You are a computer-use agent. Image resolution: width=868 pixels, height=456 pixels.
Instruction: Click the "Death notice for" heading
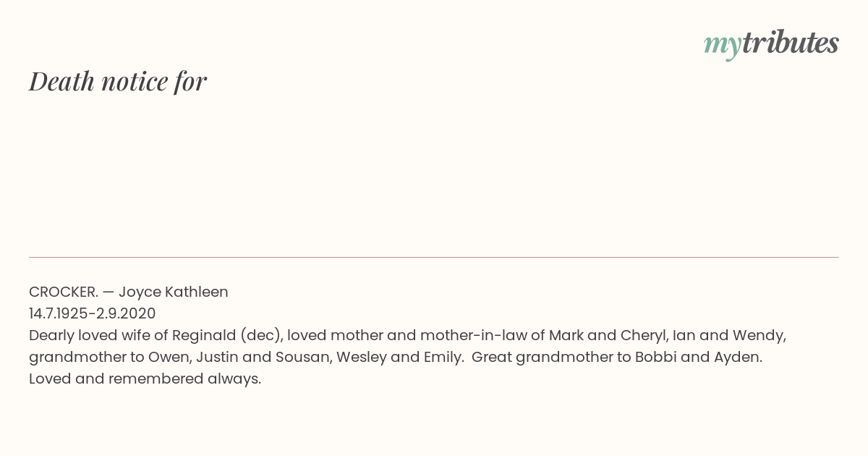[x=118, y=81]
